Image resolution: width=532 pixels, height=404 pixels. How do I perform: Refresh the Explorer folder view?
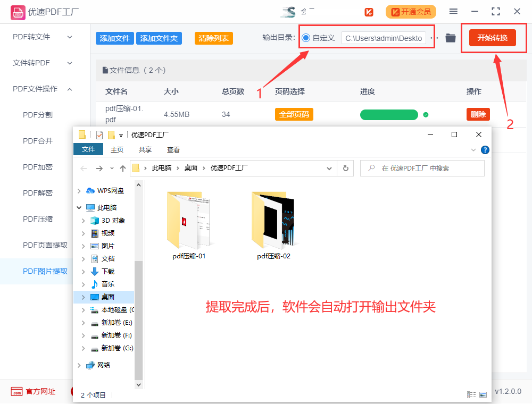tap(345, 168)
